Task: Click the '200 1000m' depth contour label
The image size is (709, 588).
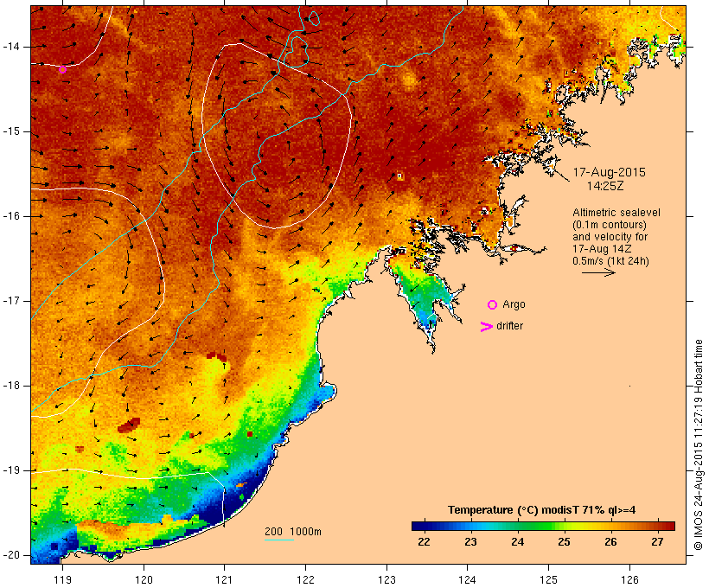Action: [293, 532]
